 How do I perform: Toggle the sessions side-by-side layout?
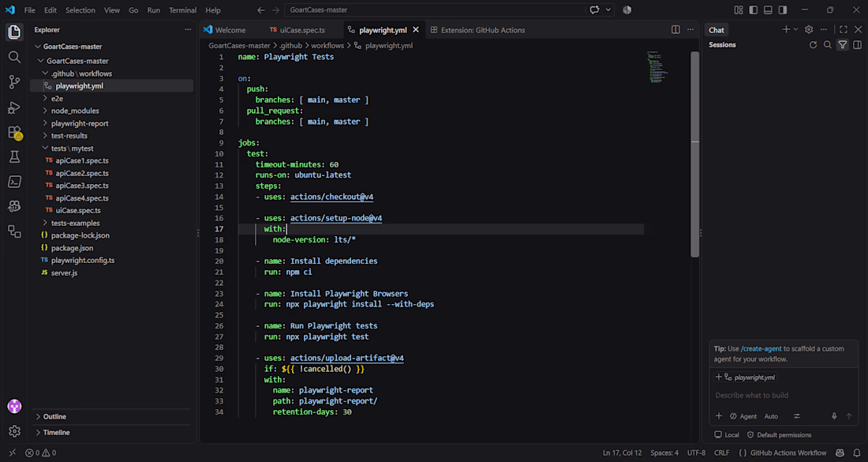pyautogui.click(x=858, y=45)
